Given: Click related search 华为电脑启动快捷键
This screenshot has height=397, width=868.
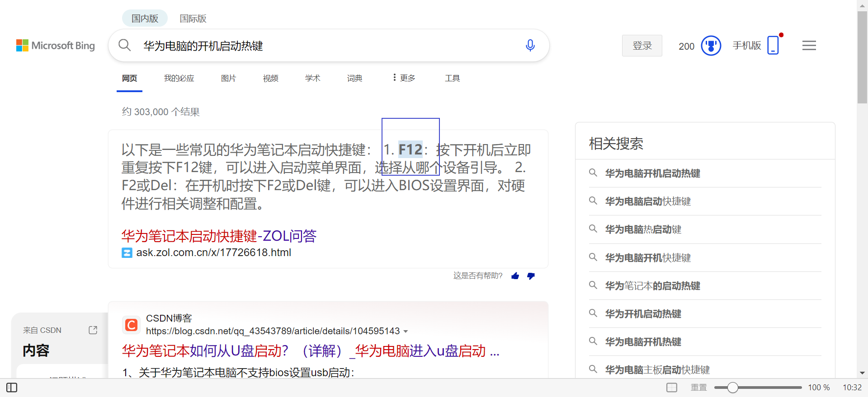Looking at the screenshot, I should pyautogui.click(x=648, y=201).
